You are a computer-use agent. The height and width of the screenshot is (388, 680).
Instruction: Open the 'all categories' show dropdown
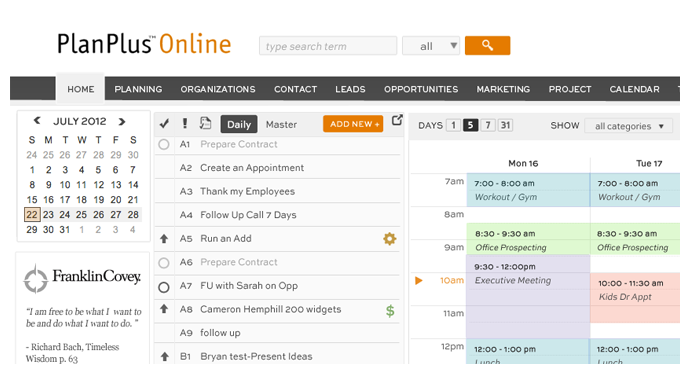coord(629,126)
